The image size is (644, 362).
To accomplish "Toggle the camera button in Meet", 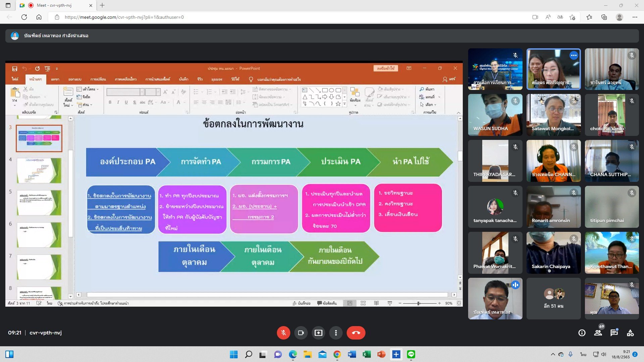I will click(x=301, y=333).
